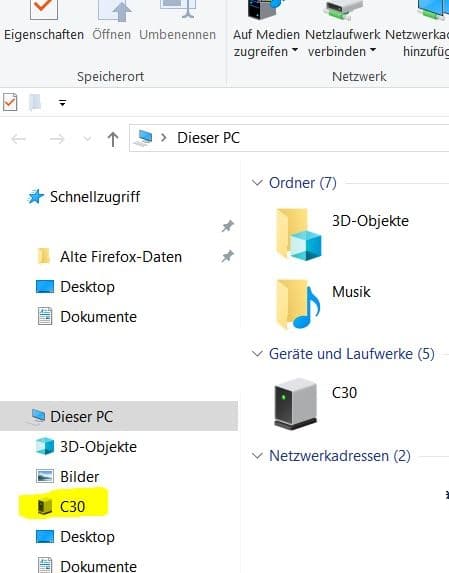Open recent locations dropdown chevron
449x573 pixels.
pos(87,139)
